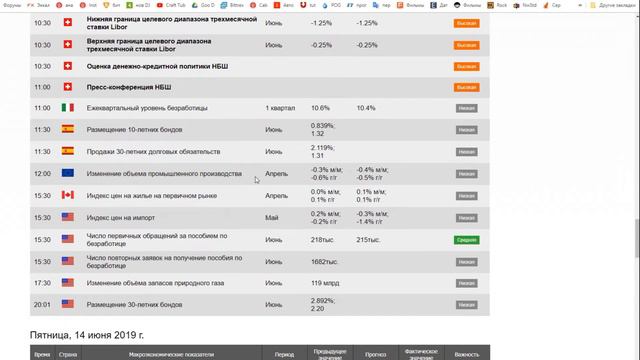Click 'Высокая' badge for lower Libor range
The height and width of the screenshot is (360, 640).
coord(467,23)
